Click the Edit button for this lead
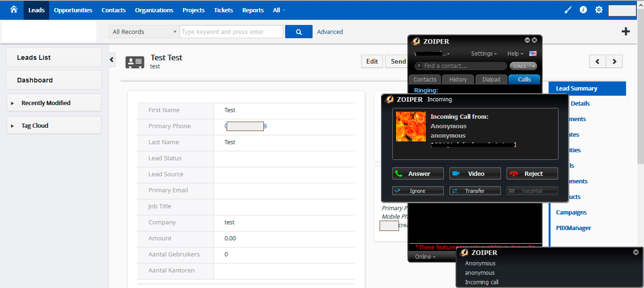Screen dimensions: 644x288 tap(372, 61)
